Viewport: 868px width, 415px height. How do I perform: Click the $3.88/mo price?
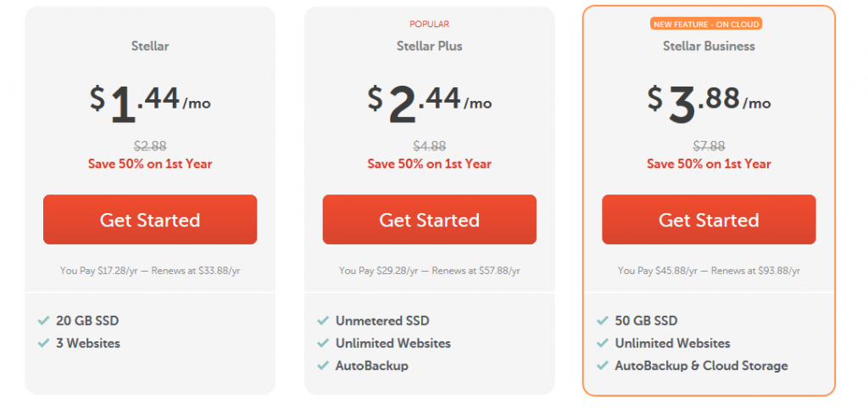(x=709, y=102)
